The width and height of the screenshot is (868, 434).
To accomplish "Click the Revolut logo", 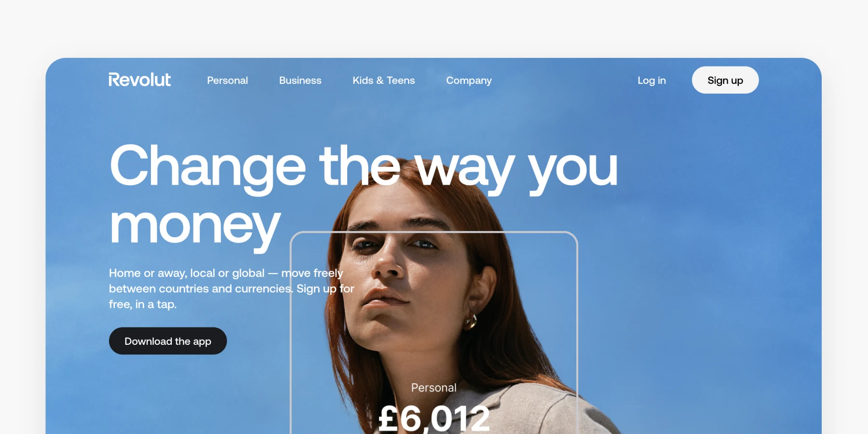I will (x=139, y=80).
